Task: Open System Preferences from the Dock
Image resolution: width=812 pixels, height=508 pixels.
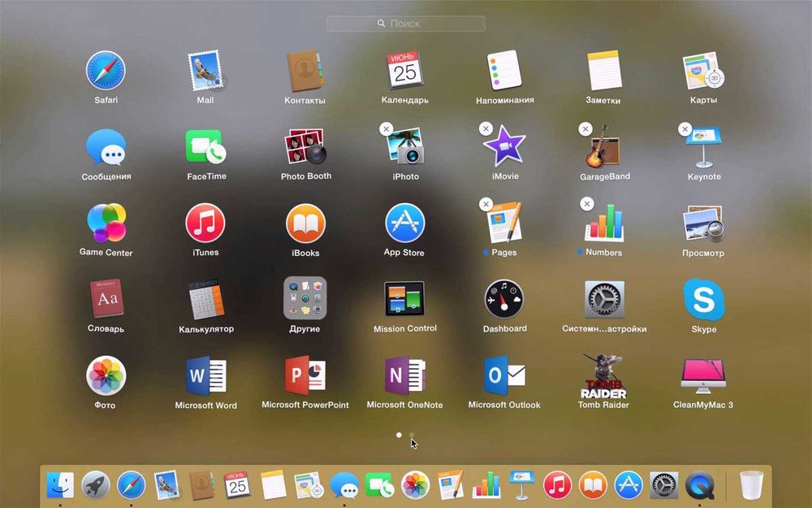Action: [x=664, y=486]
